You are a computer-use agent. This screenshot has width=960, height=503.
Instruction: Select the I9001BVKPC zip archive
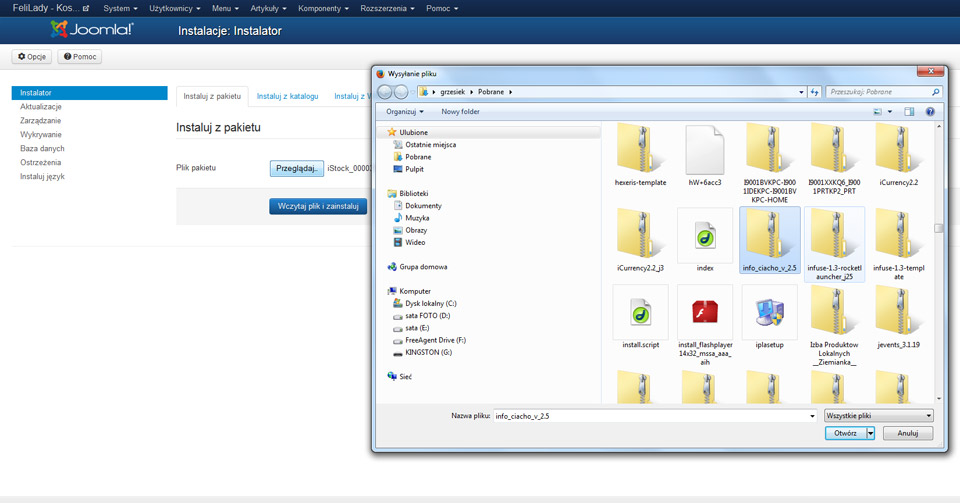click(770, 163)
